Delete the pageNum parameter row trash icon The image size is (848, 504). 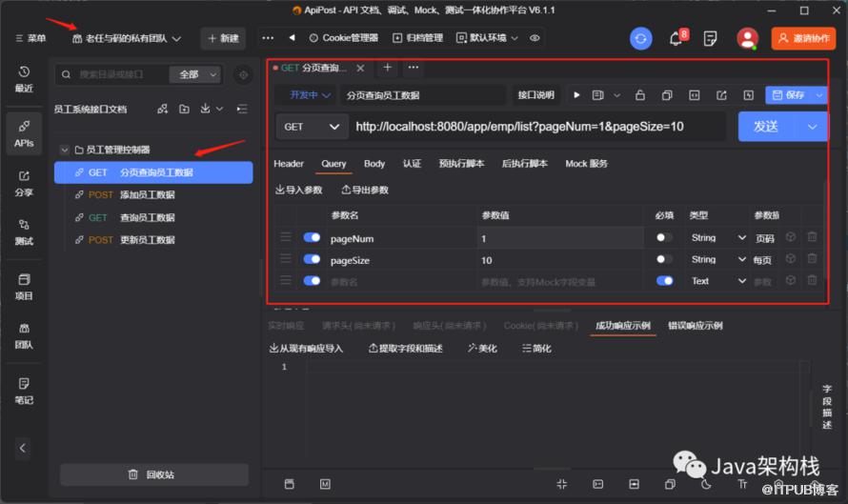812,237
